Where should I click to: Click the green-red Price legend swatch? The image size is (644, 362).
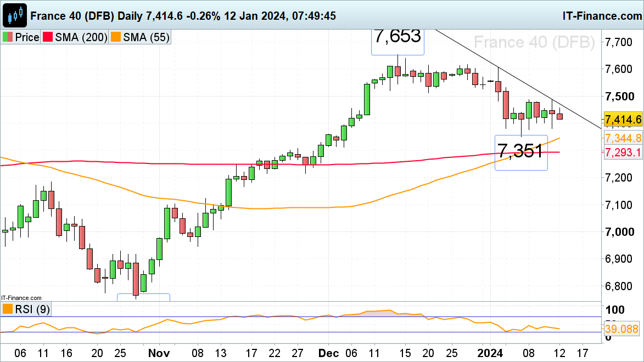click(x=7, y=37)
